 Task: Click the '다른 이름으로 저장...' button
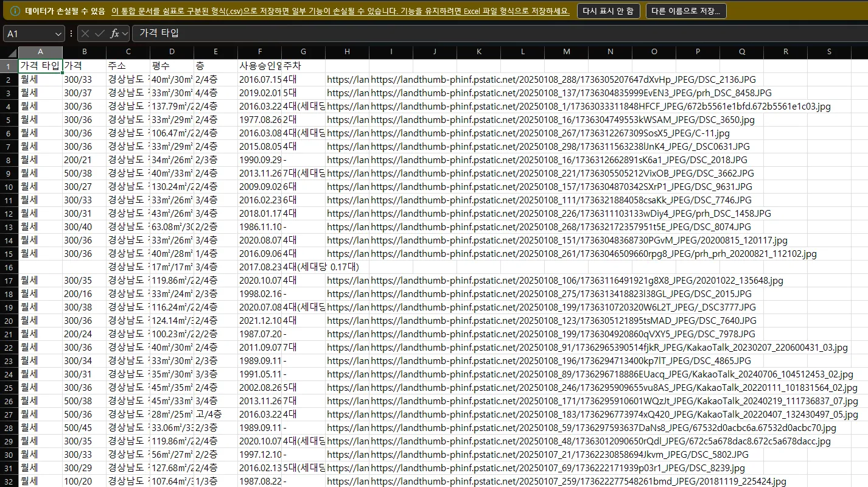(x=685, y=11)
